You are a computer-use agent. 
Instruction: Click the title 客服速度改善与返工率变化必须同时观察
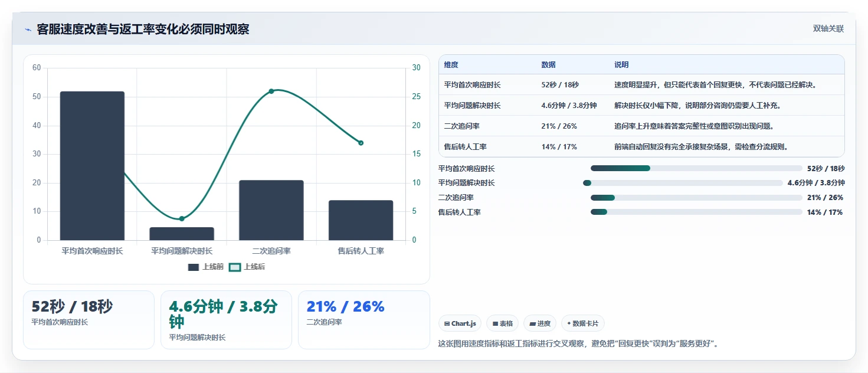point(143,29)
